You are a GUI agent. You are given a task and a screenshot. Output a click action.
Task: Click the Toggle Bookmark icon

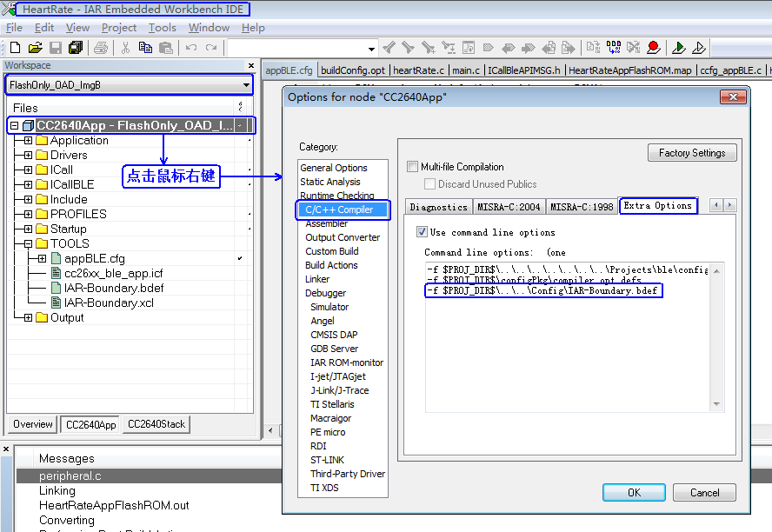(488, 48)
